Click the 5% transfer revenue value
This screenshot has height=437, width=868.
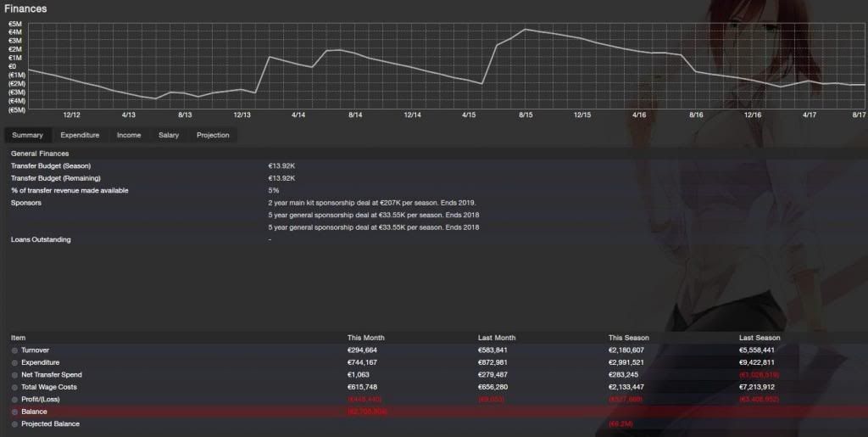(274, 191)
